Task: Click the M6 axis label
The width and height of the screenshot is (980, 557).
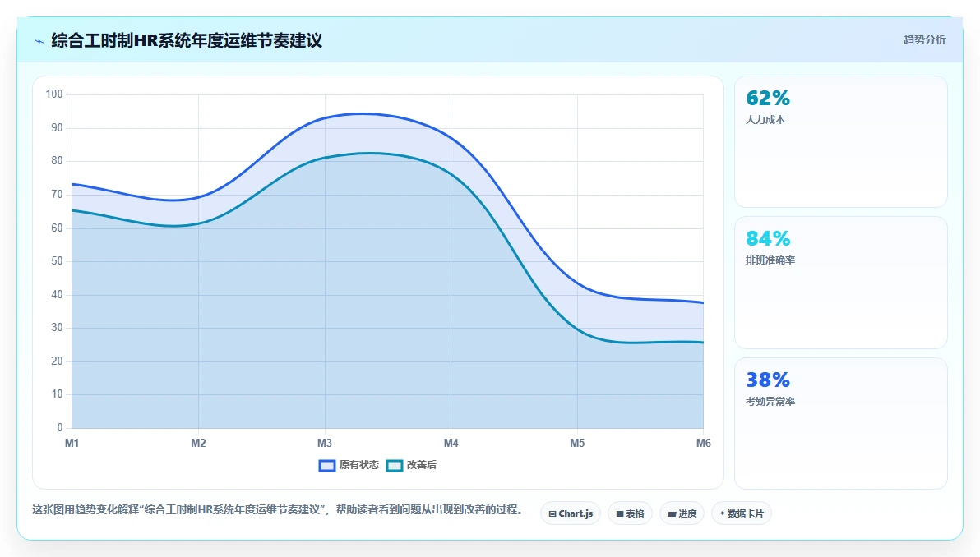Action: 703,443
